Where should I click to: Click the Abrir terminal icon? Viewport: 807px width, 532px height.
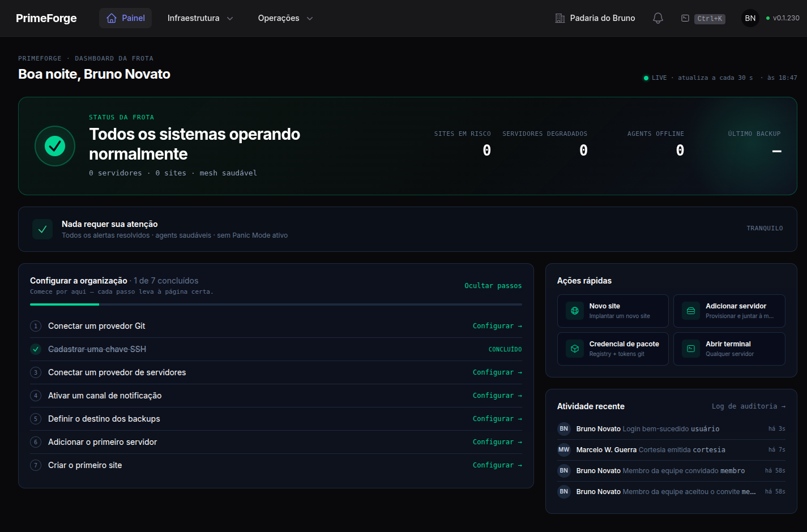[x=691, y=349]
